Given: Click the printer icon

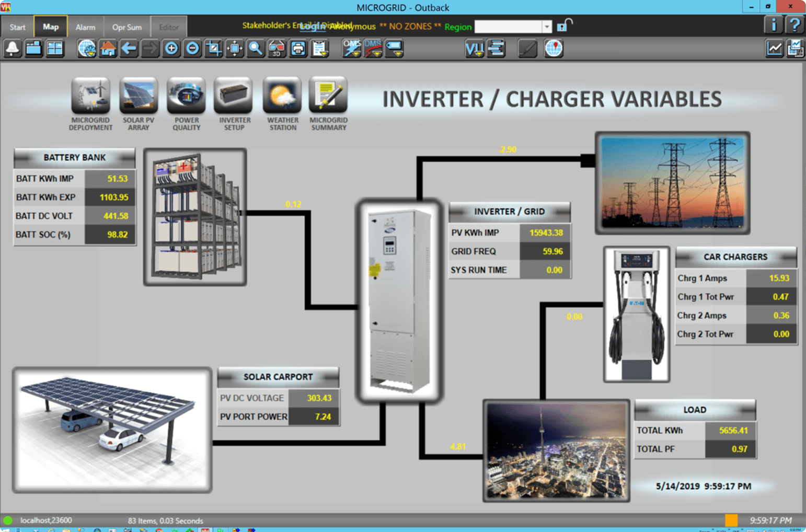Looking at the screenshot, I should pyautogui.click(x=298, y=49).
